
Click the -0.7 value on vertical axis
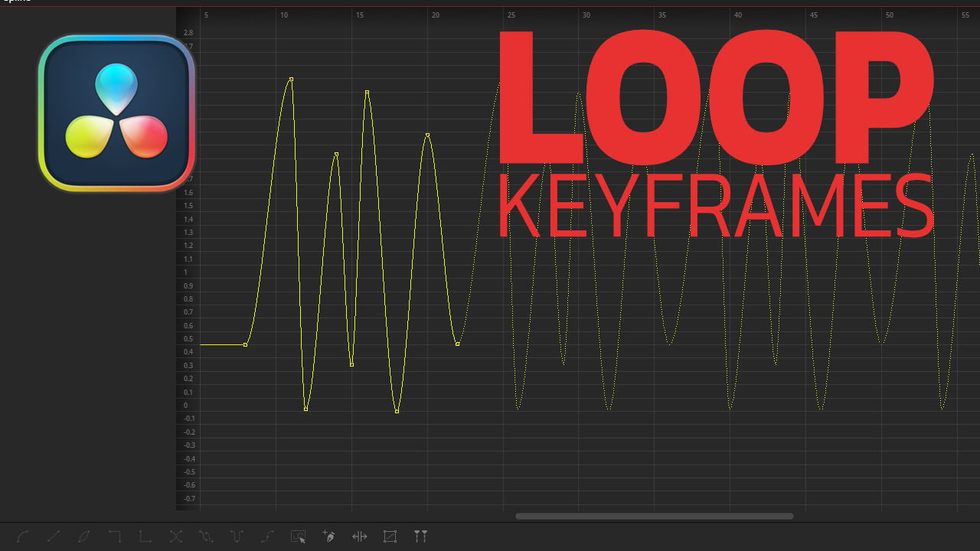click(188, 498)
